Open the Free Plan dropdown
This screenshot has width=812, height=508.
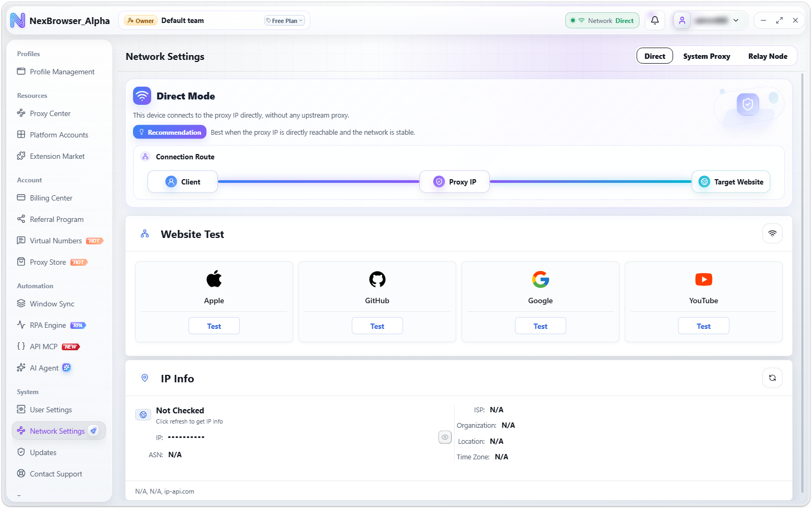click(x=285, y=21)
